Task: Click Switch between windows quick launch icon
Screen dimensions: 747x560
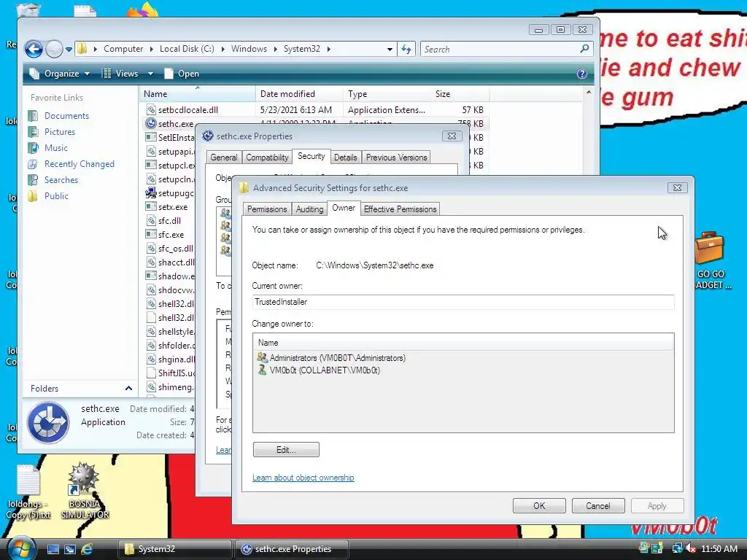Action: [x=70, y=549]
